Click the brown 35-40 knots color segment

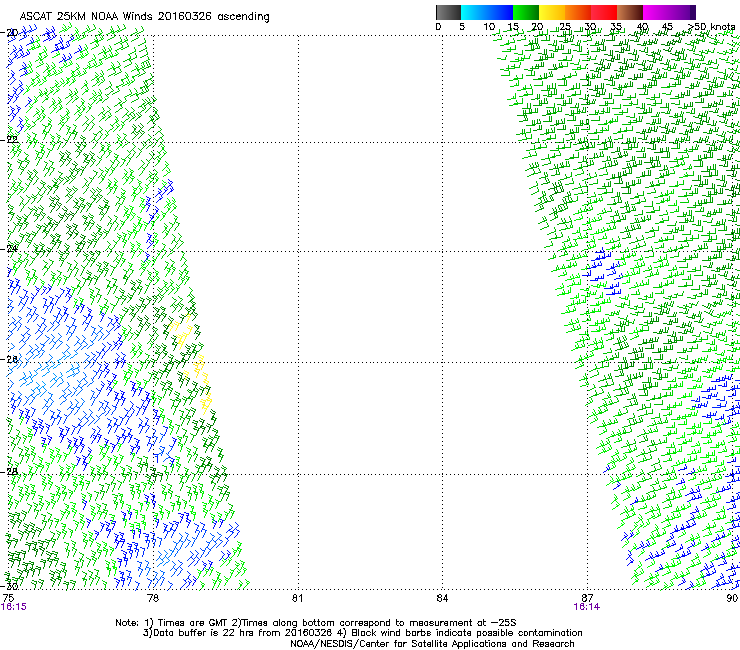pyautogui.click(x=630, y=12)
